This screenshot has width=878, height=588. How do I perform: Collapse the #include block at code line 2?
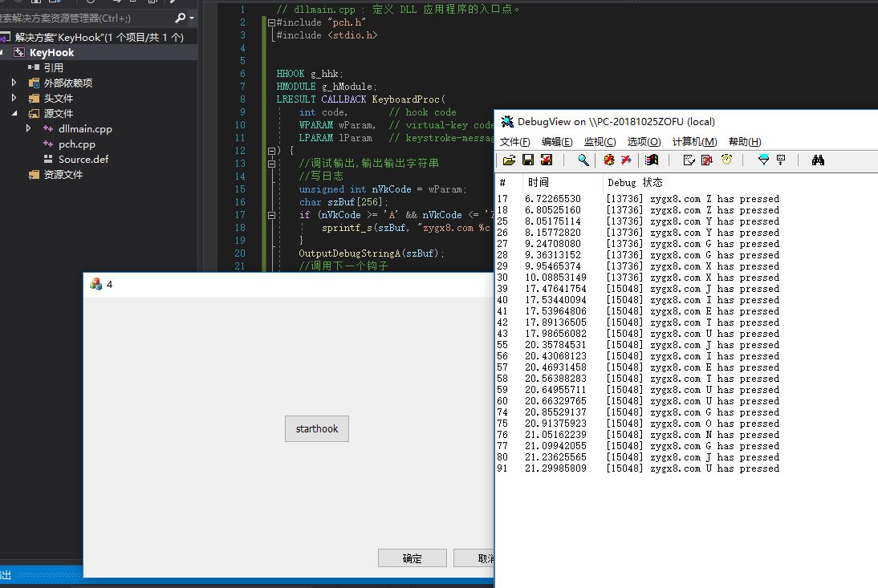pyautogui.click(x=271, y=23)
